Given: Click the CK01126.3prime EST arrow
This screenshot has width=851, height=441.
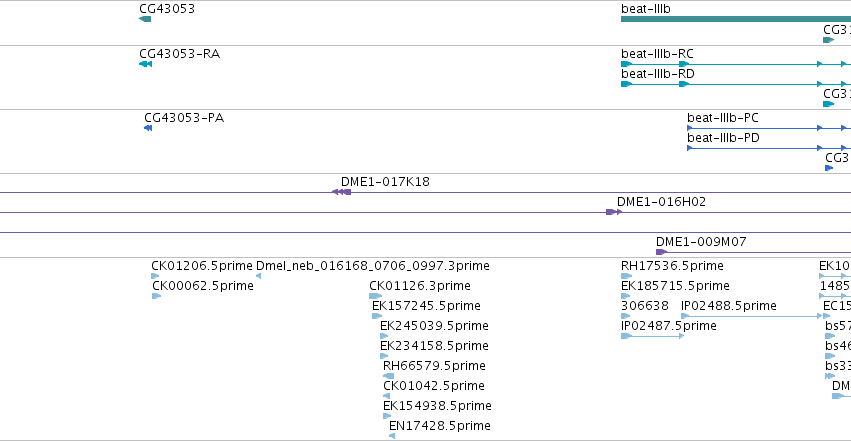Looking at the screenshot, I should pos(375,296).
